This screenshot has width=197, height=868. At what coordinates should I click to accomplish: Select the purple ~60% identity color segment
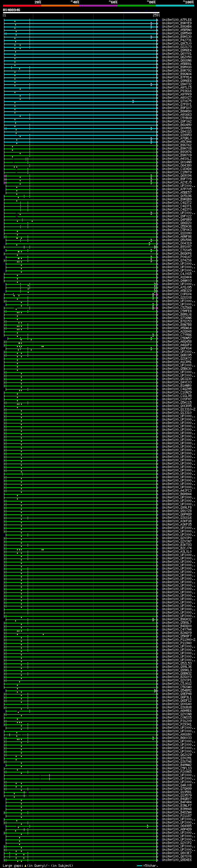pos(98,6)
